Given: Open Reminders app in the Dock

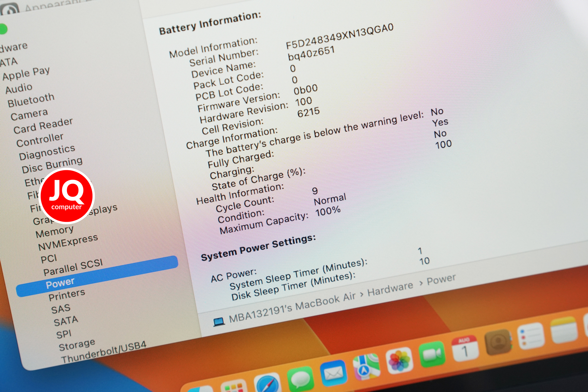Looking at the screenshot, I should point(531,336).
